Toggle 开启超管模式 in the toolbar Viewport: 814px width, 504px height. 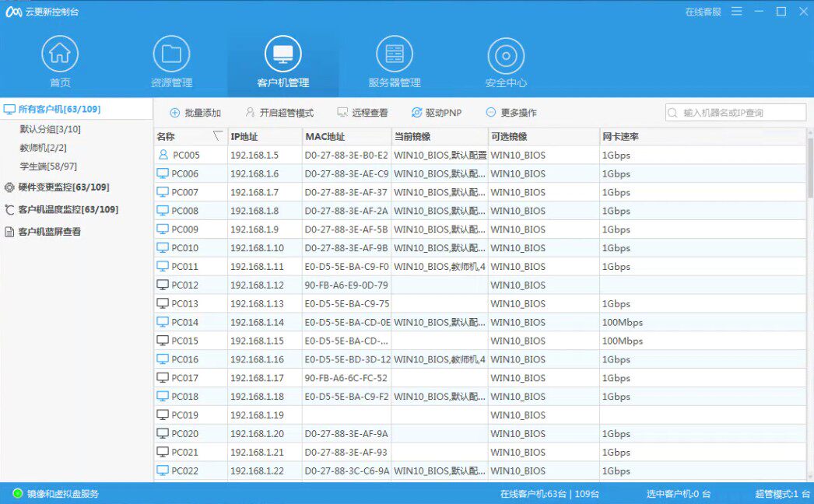point(280,113)
